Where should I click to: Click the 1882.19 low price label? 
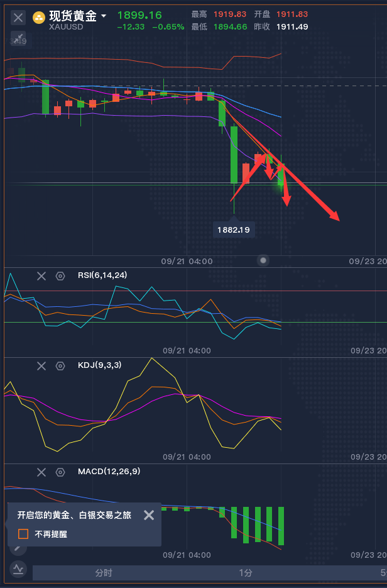click(234, 230)
